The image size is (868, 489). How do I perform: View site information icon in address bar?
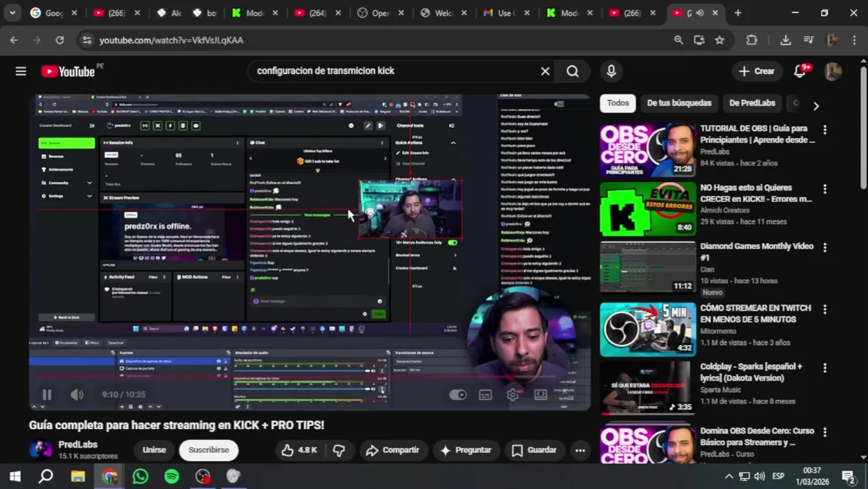(x=86, y=40)
